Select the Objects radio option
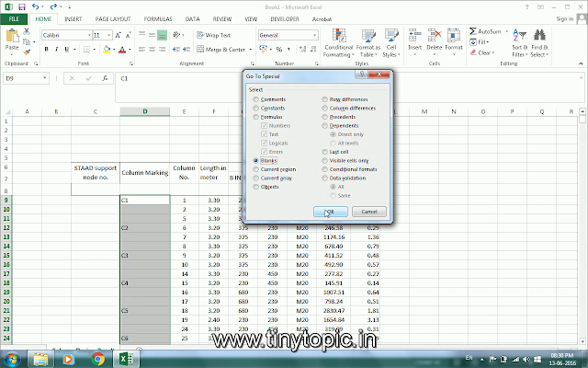The image size is (588, 368). tap(255, 187)
